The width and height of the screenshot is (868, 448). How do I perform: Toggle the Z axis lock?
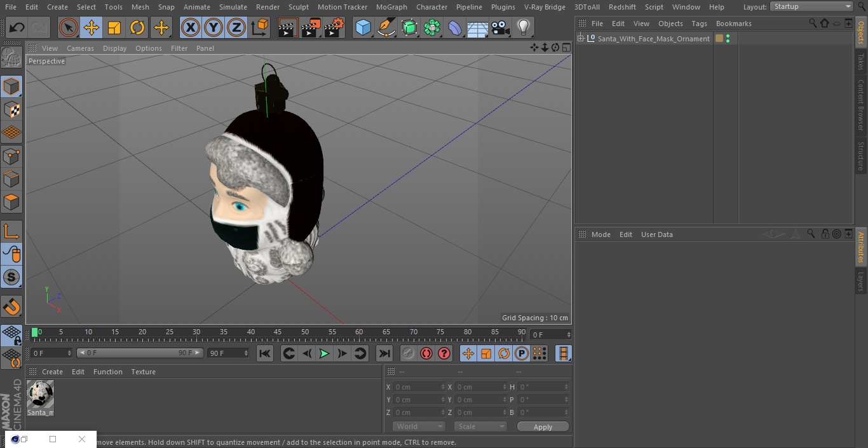[236, 27]
